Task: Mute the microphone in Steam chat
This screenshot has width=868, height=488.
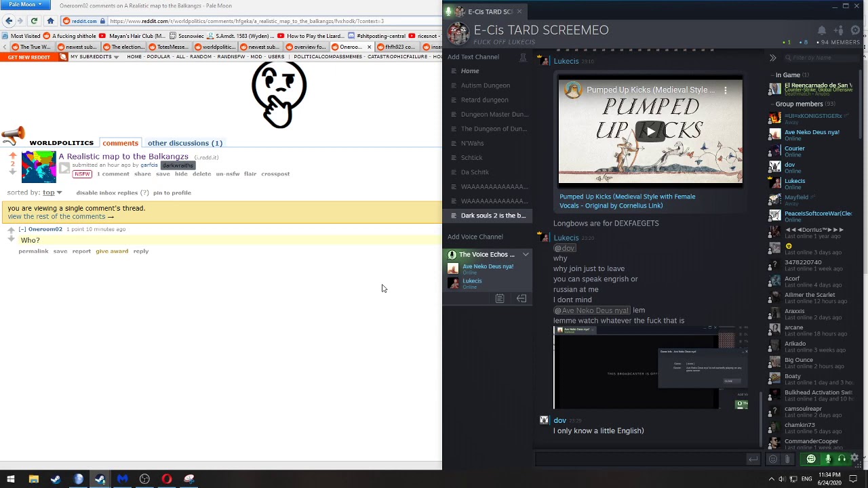Action: tap(828, 459)
